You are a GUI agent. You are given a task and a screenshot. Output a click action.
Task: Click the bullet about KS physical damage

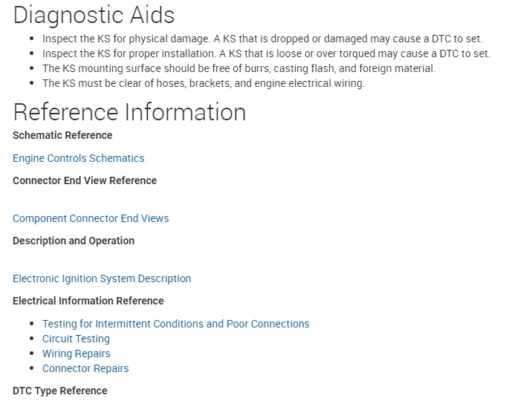click(x=262, y=39)
